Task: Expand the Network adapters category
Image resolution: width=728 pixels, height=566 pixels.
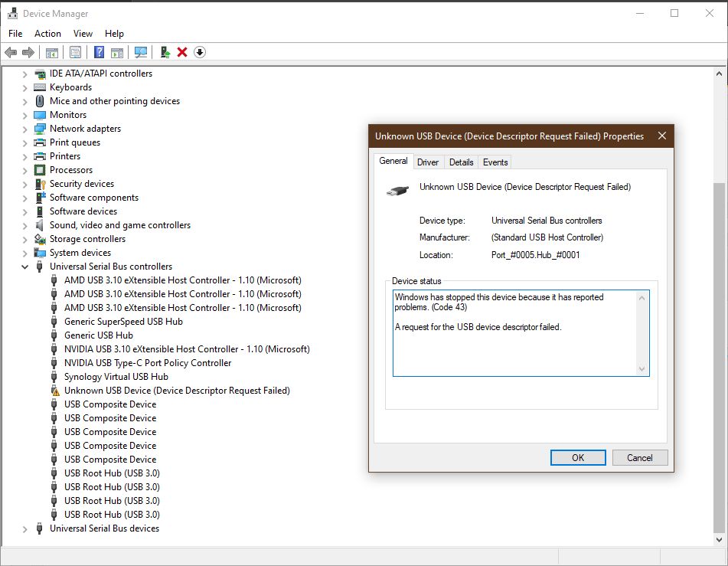Action: click(x=24, y=129)
